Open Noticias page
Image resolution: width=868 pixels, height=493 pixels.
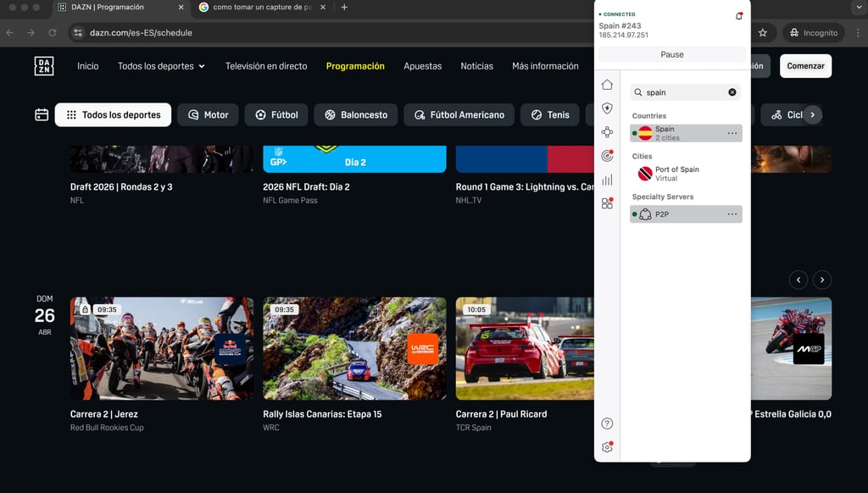[x=476, y=66]
